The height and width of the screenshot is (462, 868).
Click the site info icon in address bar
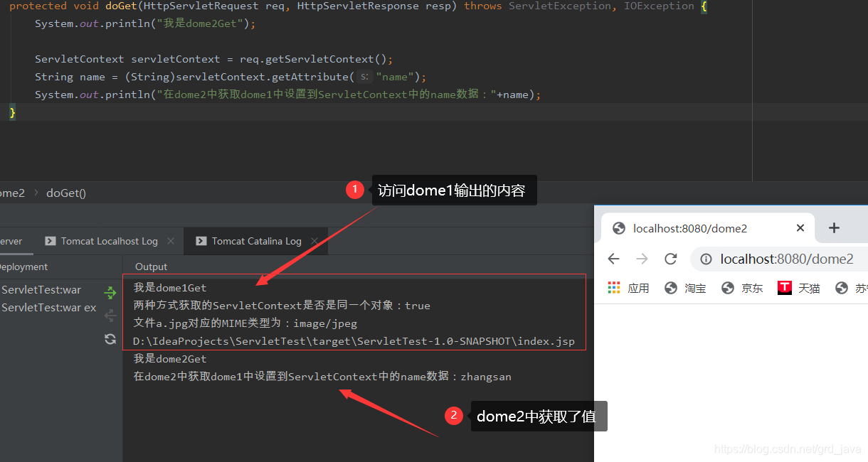[x=706, y=259]
